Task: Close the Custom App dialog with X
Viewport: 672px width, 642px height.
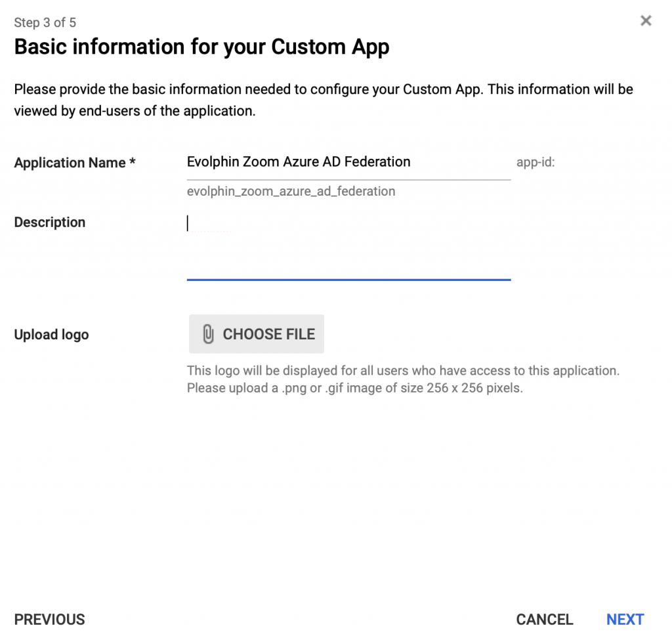Action: point(646,20)
